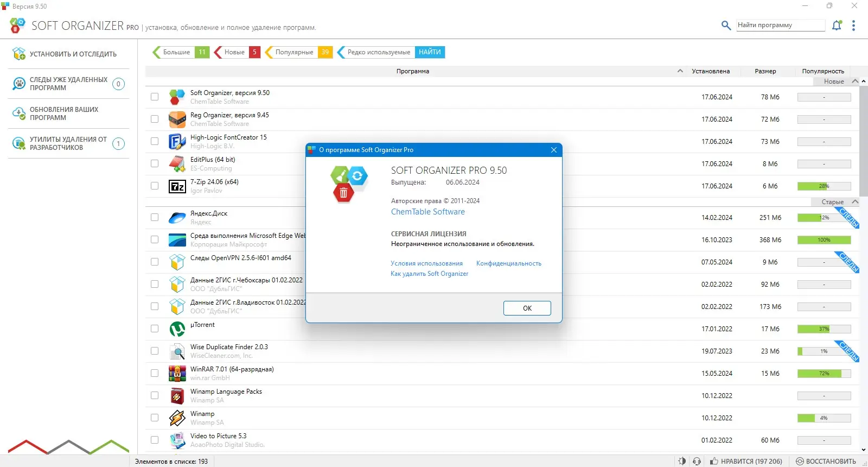Click the developer removal utilities icon
868x467 pixels.
coord(19,143)
